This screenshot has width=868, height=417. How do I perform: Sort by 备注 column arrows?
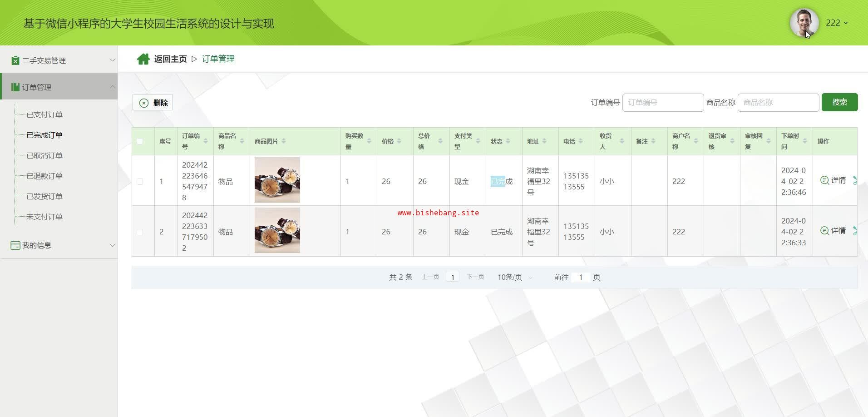pyautogui.click(x=653, y=141)
